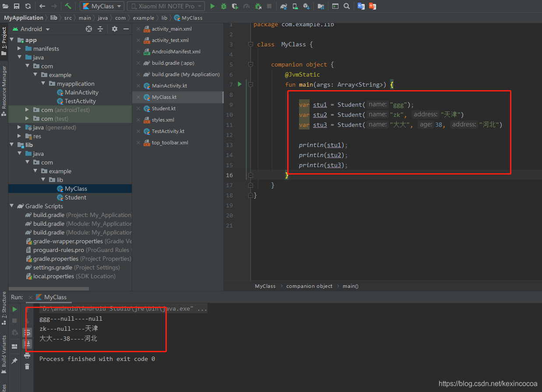Expand java (generated) folder
Screen dimensions: 542x392
point(20,127)
